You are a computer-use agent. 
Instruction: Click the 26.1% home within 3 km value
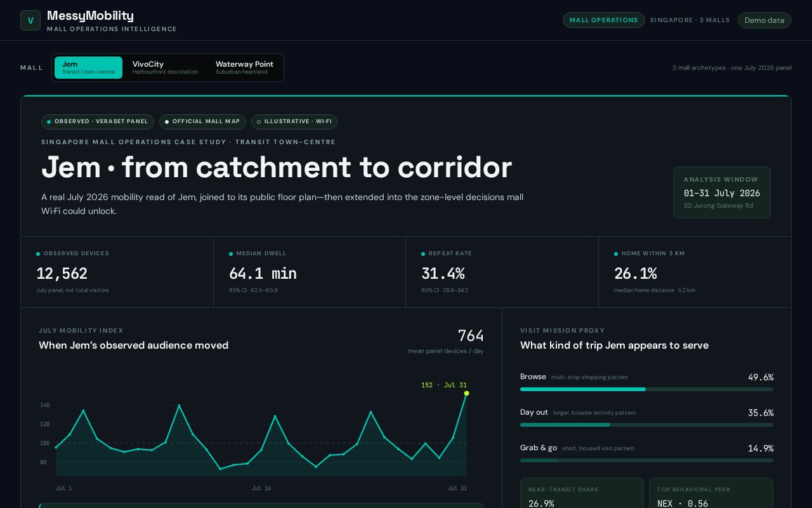pyautogui.click(x=635, y=274)
